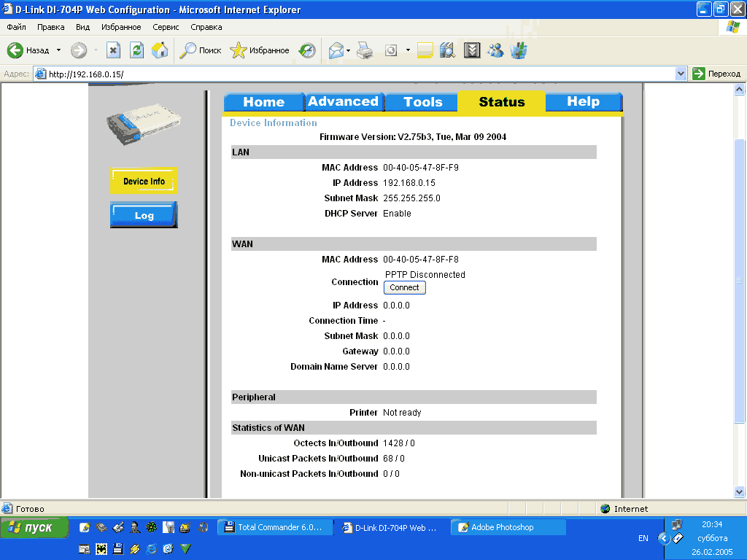Open the Справка menu
This screenshot has width=747, height=560.
(206, 27)
